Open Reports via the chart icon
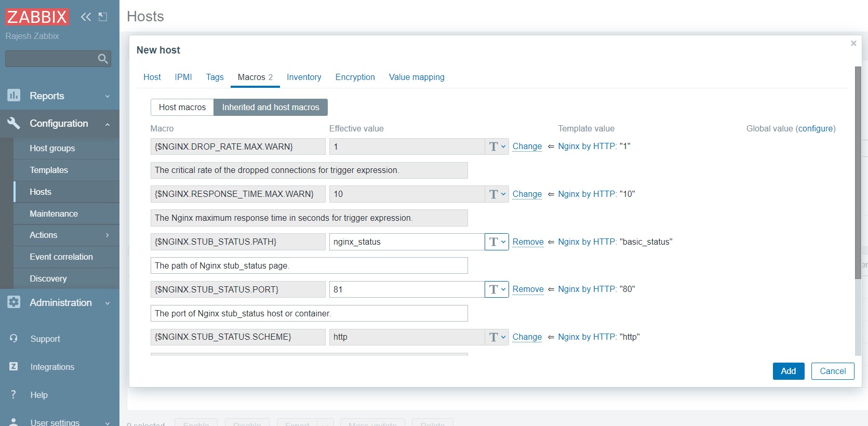868x426 pixels. tap(14, 96)
